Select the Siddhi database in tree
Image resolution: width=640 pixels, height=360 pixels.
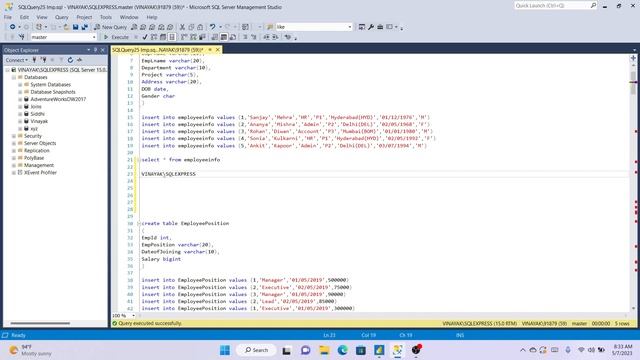point(38,114)
